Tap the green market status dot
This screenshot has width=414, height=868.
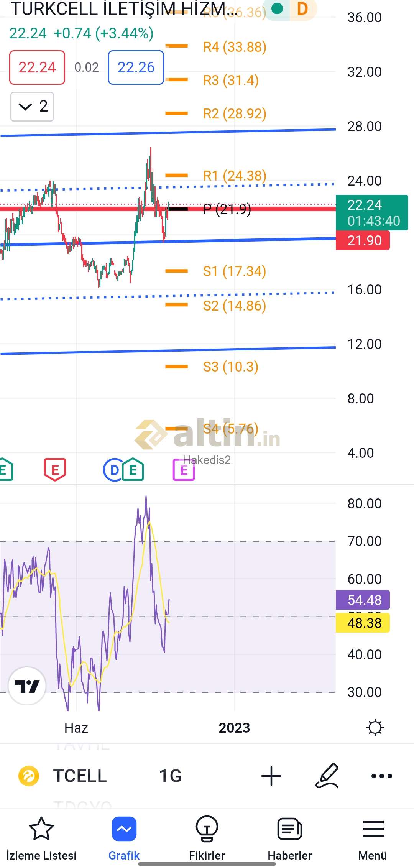[x=277, y=8]
